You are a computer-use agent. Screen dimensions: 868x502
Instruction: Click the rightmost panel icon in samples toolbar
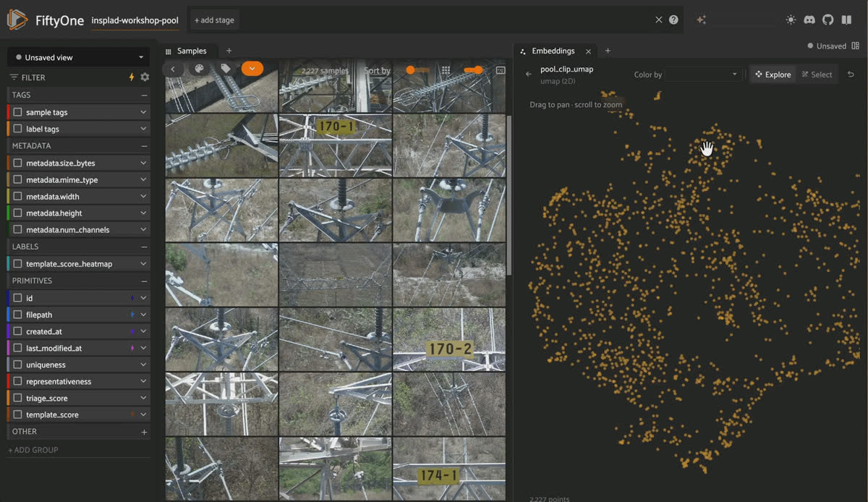pyautogui.click(x=500, y=70)
